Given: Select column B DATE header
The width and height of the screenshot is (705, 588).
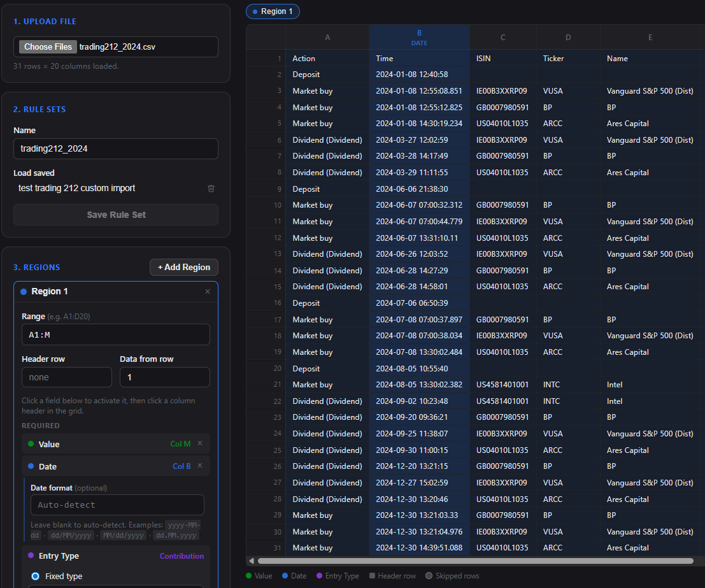Looking at the screenshot, I should pos(420,38).
